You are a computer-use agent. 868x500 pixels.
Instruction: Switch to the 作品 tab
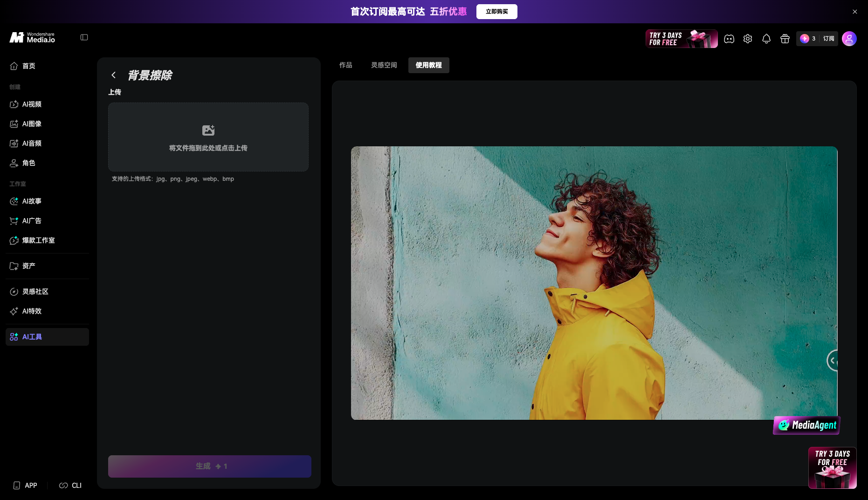point(346,65)
